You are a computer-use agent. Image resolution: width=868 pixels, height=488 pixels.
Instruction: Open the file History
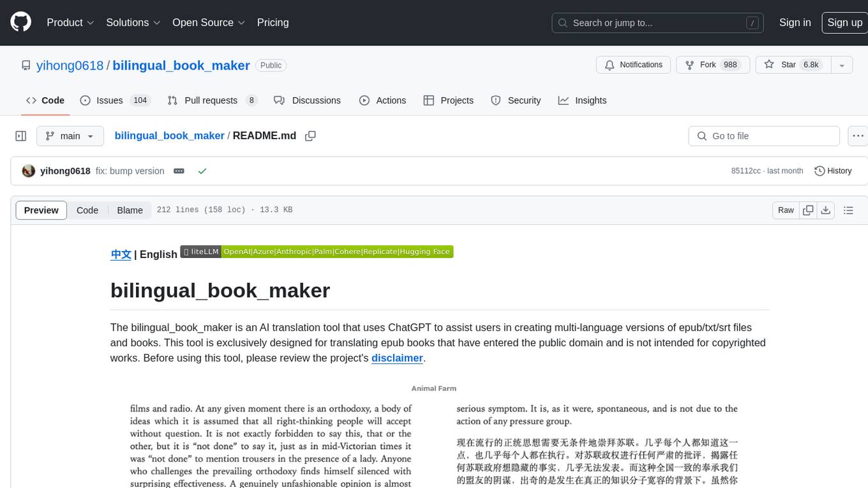coord(833,171)
